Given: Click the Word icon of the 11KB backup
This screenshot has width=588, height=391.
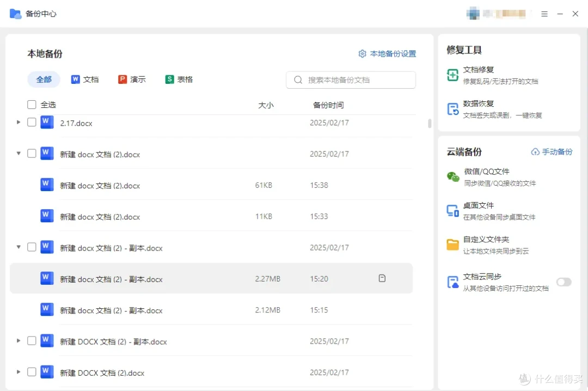Looking at the screenshot, I should [x=47, y=216].
